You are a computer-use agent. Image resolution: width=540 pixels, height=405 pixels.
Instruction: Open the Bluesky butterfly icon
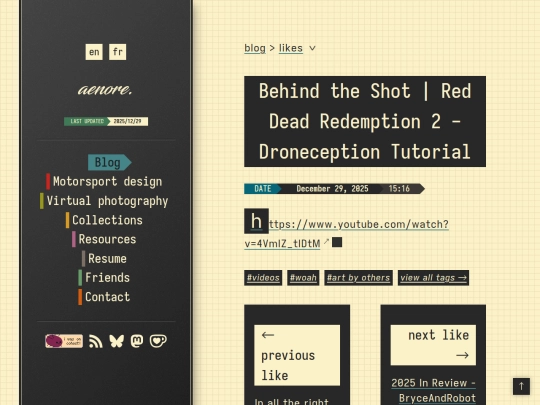pyautogui.click(x=116, y=341)
